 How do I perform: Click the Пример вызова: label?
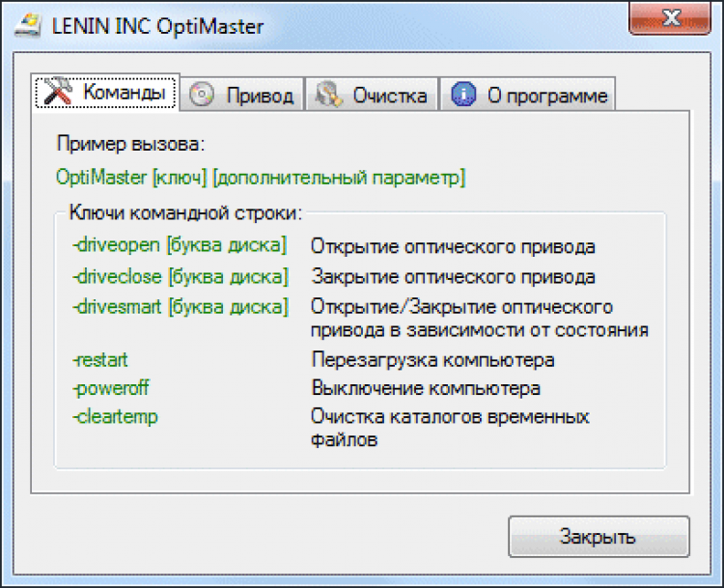pyautogui.click(x=130, y=144)
